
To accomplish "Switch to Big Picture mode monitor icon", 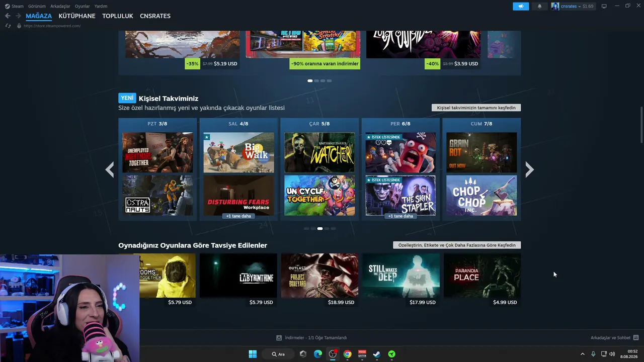I will point(604,6).
